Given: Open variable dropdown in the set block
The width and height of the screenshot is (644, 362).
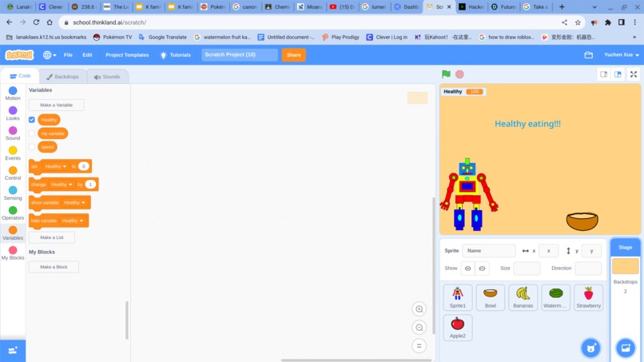Looking at the screenshot, I should pos(55,166).
